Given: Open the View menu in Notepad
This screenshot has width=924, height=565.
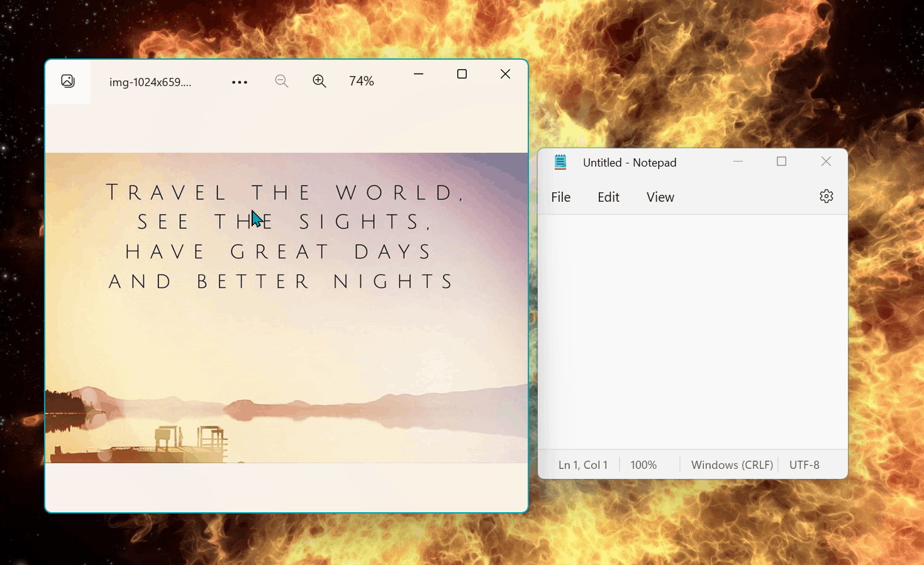Looking at the screenshot, I should coord(660,197).
